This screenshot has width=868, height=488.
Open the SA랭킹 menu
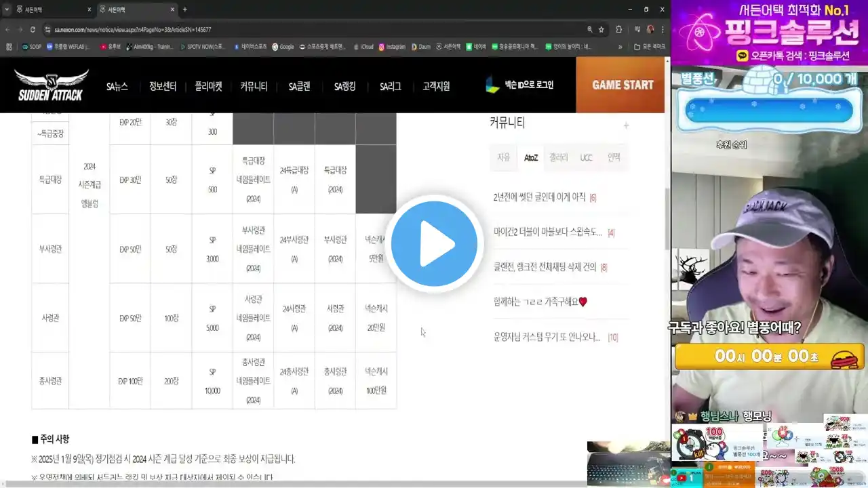coord(344,86)
